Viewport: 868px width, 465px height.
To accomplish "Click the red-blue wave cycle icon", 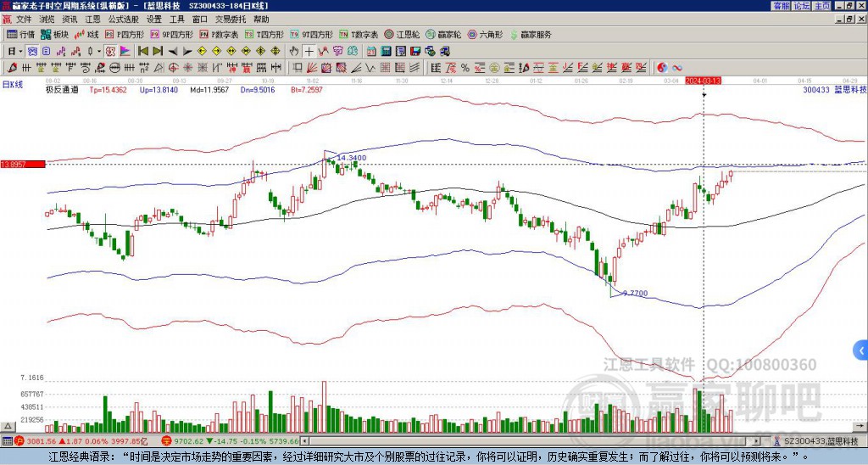I will pyautogui.click(x=676, y=68).
